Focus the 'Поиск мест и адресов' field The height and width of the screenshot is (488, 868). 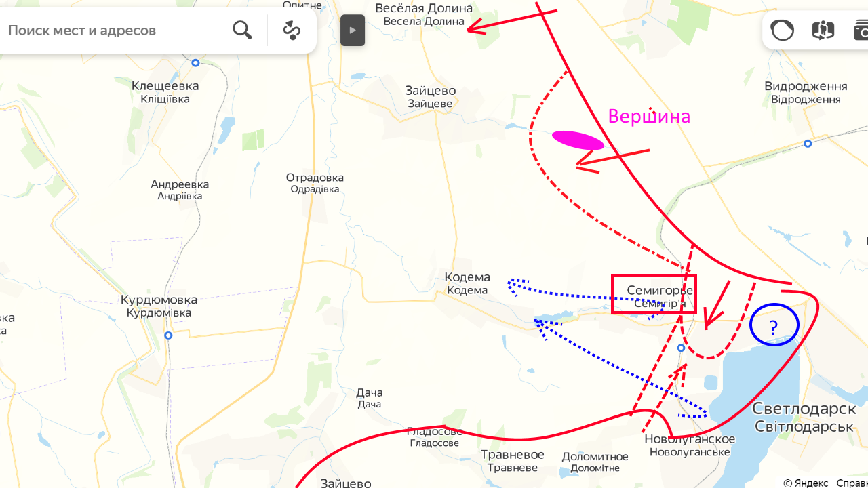tap(115, 30)
